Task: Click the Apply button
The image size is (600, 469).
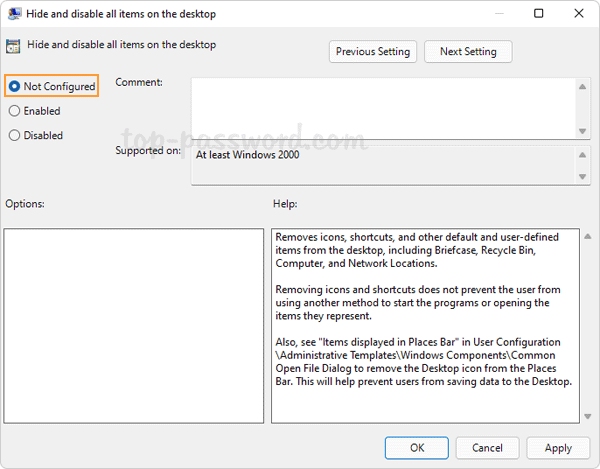Action: [558, 447]
